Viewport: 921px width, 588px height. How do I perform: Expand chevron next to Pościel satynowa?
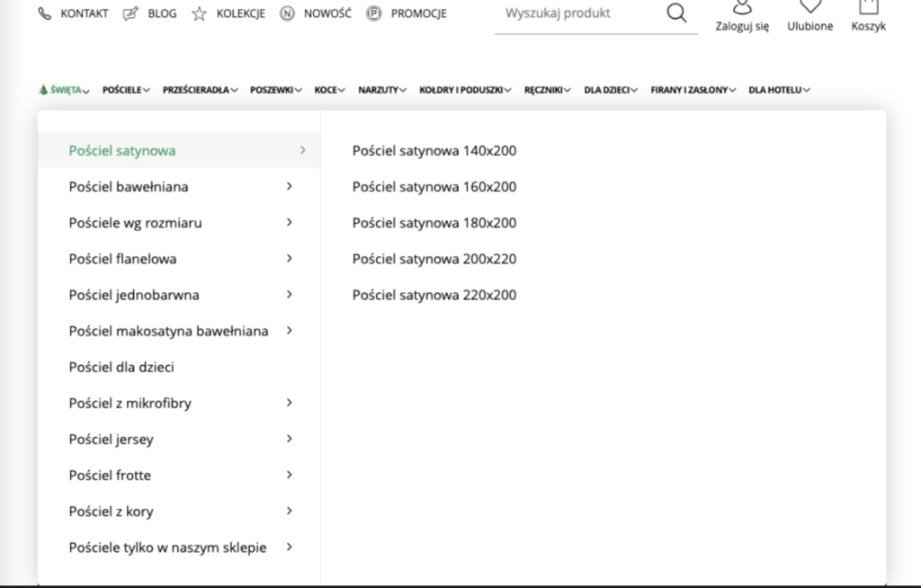(303, 150)
